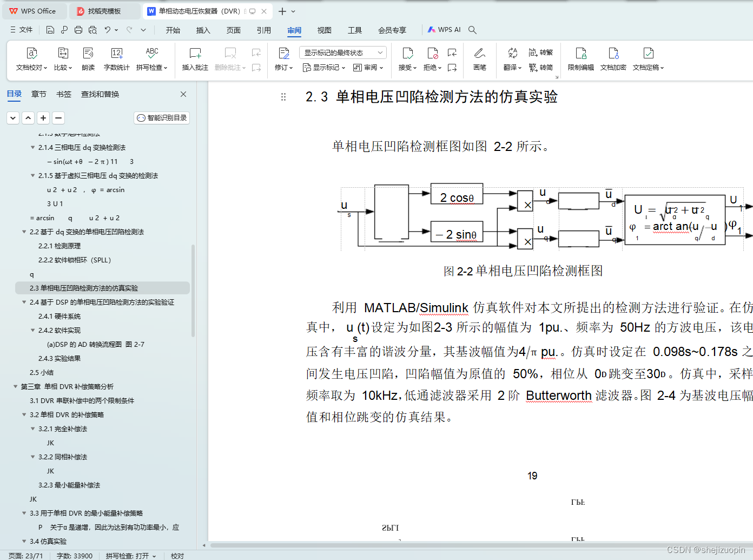The width and height of the screenshot is (753, 560).
Task: Click the 智能识别目录 button
Action: click(162, 118)
